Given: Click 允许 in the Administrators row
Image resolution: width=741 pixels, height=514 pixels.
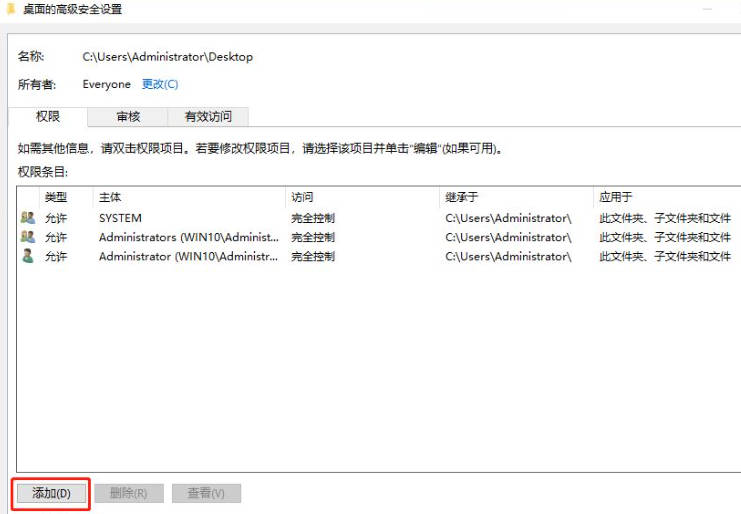Looking at the screenshot, I should (x=56, y=237).
